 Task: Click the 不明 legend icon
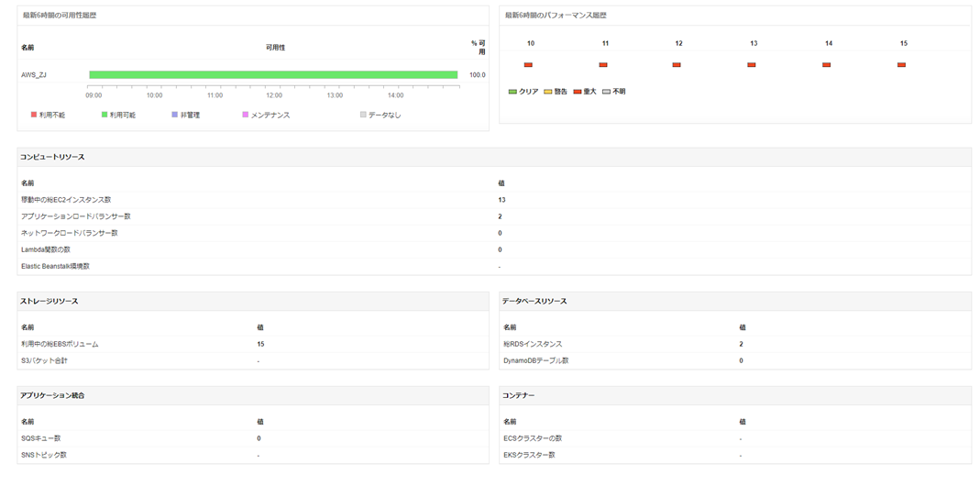(606, 92)
